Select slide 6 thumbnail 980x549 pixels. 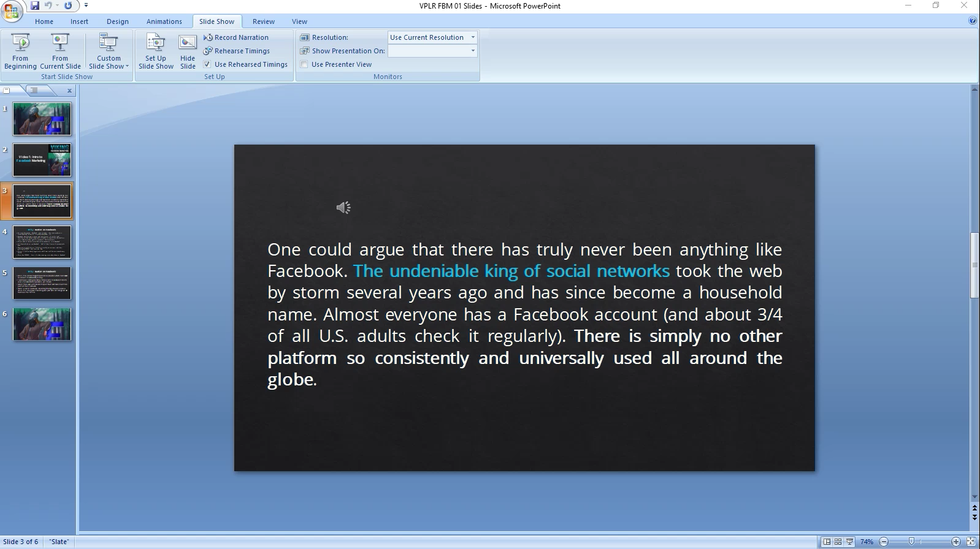tap(42, 324)
